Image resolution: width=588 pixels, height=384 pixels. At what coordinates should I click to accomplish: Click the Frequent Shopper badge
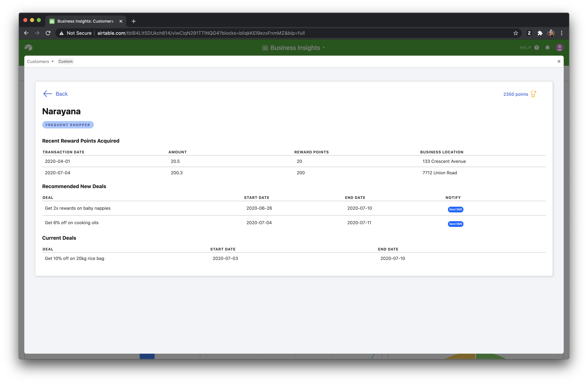tap(68, 125)
